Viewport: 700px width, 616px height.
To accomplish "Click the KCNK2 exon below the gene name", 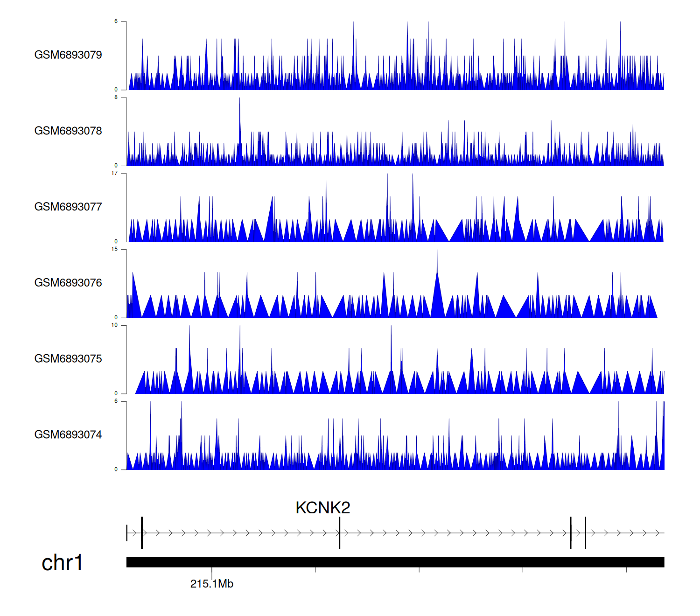I will click(x=340, y=533).
